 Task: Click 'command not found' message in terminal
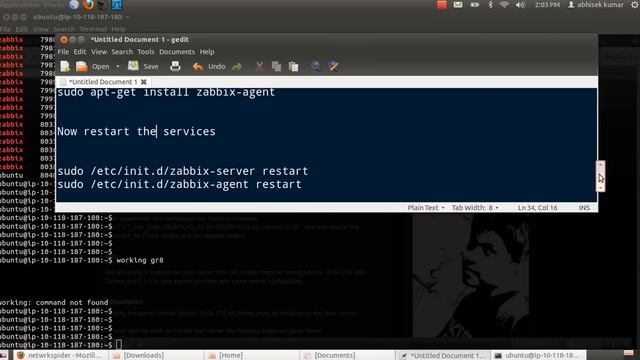[72, 302]
